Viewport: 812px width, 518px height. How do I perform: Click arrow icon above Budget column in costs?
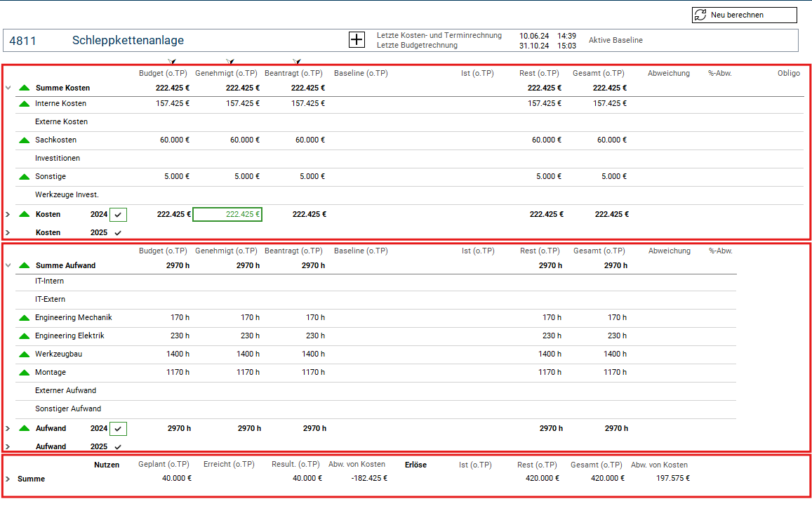pos(171,62)
